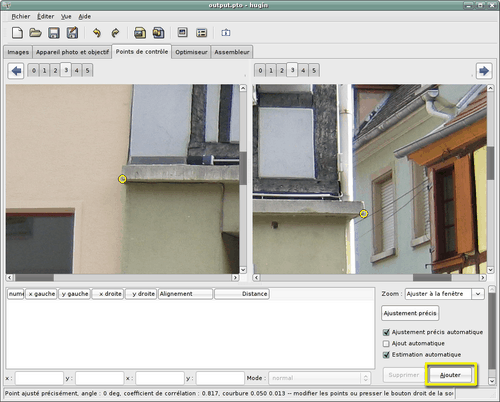The height and width of the screenshot is (402, 500).
Task: Click the Mode stepper control arrows
Action: click(366, 378)
